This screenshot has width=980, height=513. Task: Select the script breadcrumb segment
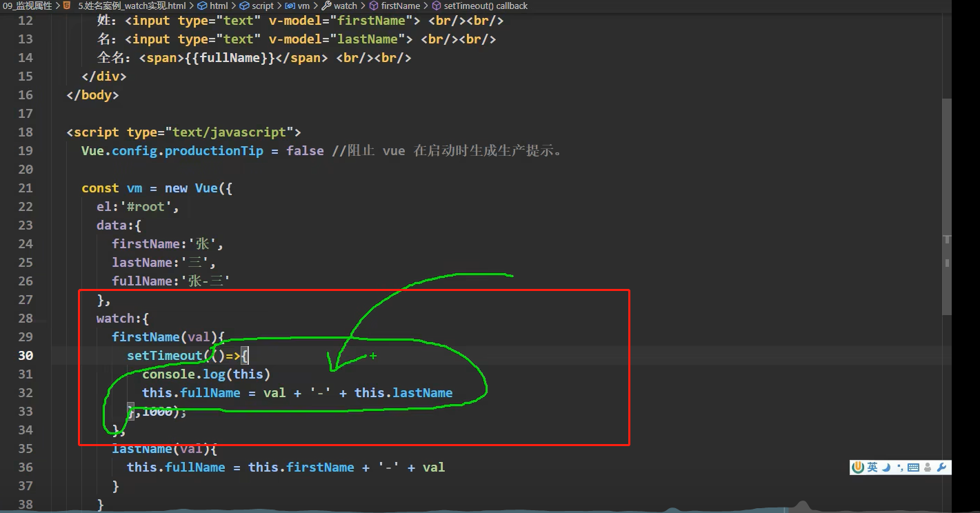click(x=262, y=6)
